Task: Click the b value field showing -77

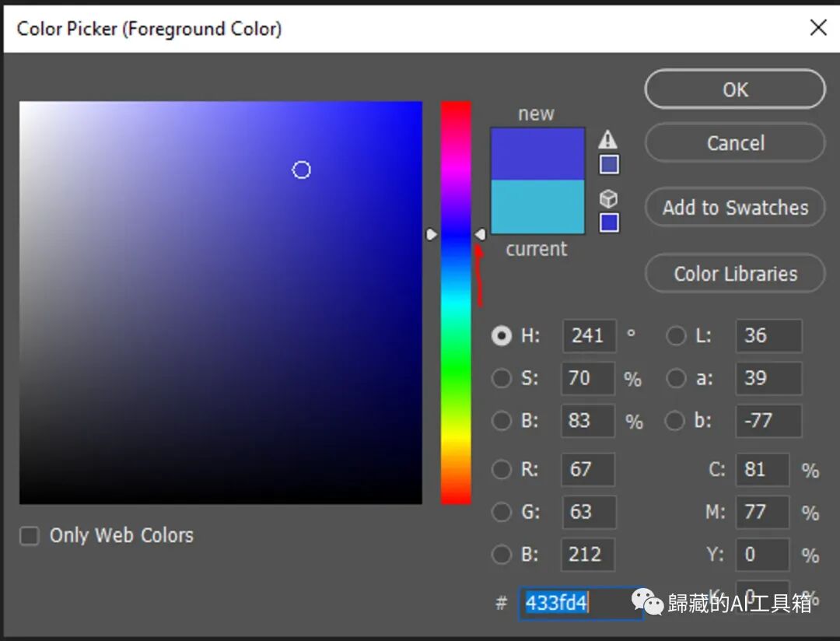Action: [768, 421]
